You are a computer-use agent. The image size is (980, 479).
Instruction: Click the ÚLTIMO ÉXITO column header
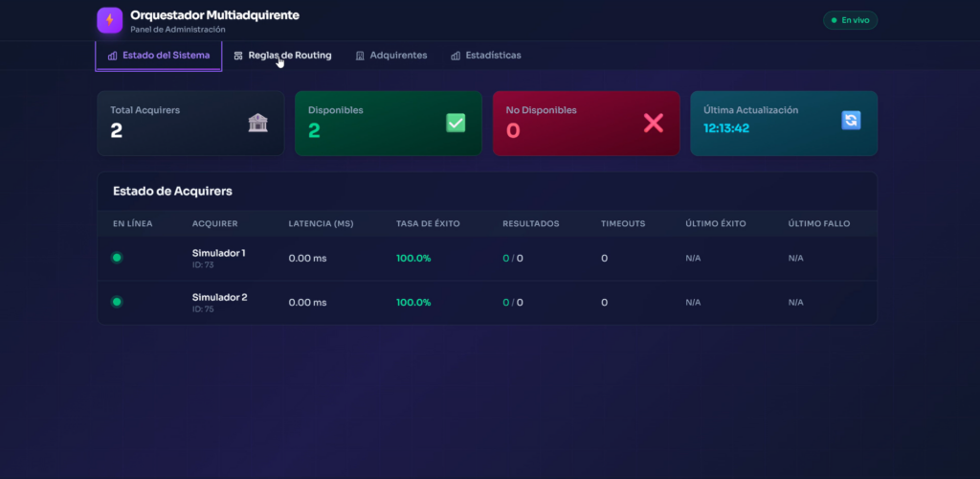(x=716, y=224)
